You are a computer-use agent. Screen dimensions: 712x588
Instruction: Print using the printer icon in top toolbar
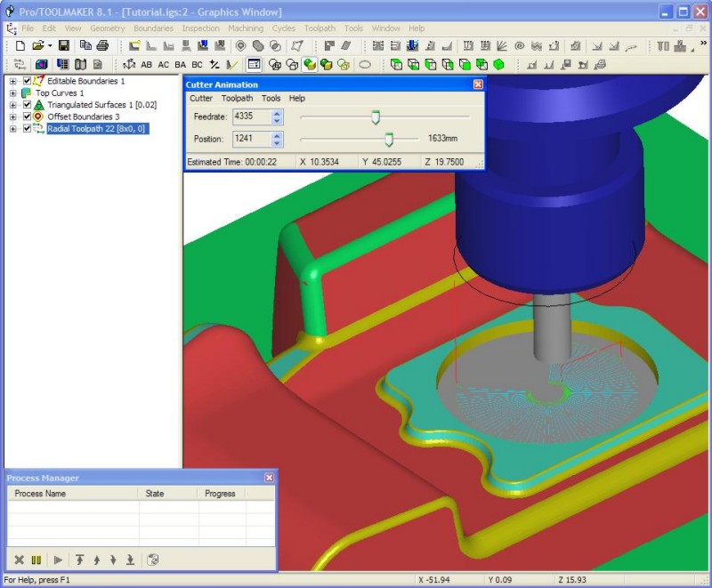[x=102, y=45]
